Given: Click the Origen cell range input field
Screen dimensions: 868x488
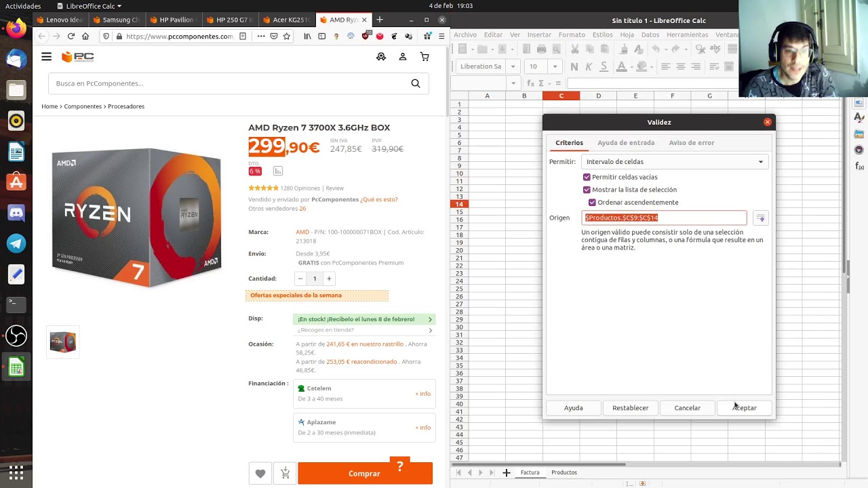Looking at the screenshot, I should pos(665,218).
